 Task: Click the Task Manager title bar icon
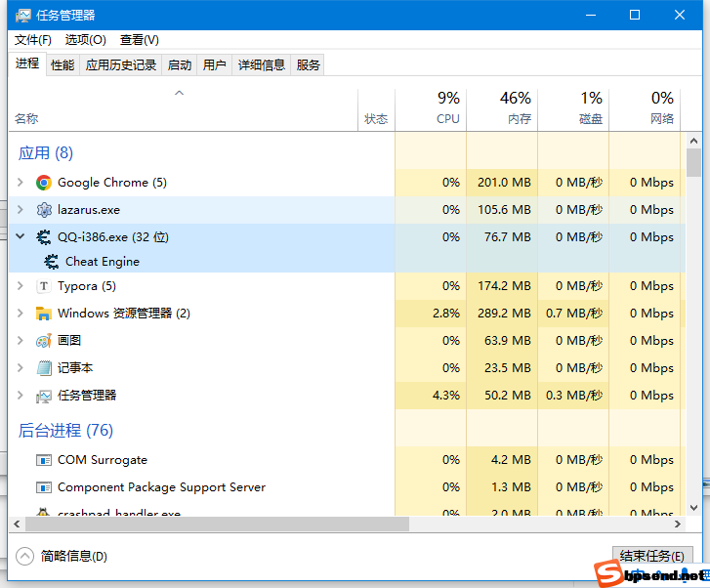(x=23, y=16)
